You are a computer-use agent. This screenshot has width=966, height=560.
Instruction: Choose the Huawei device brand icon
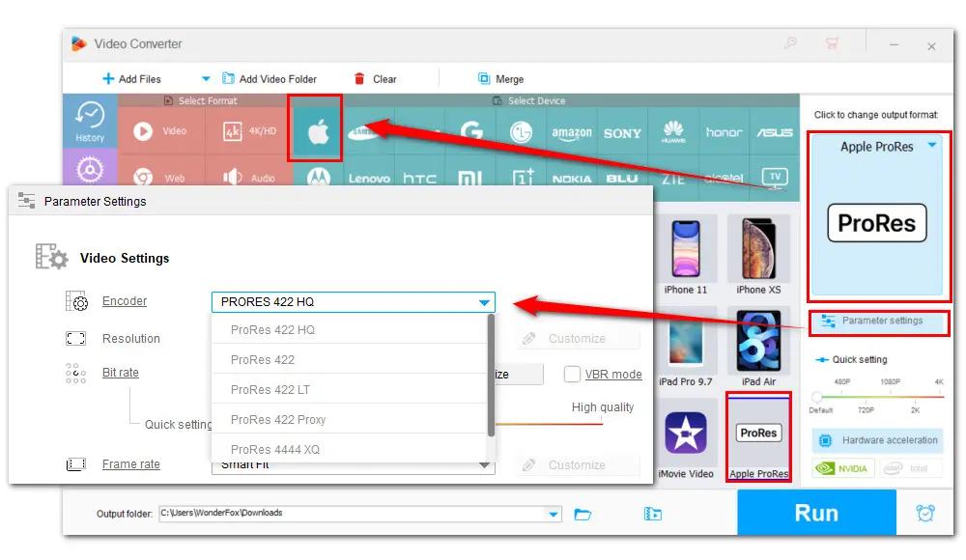pos(673,131)
